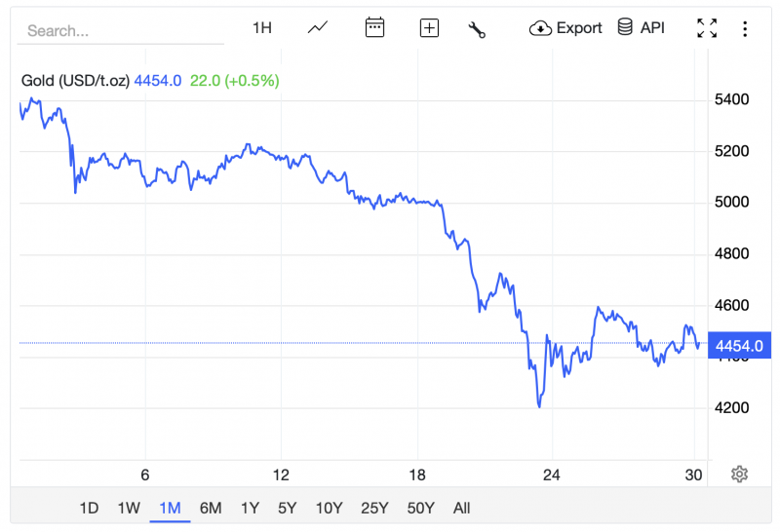This screenshot has height=532, width=780.
Task: Expand the chart to fullscreen
Action: coord(707,28)
